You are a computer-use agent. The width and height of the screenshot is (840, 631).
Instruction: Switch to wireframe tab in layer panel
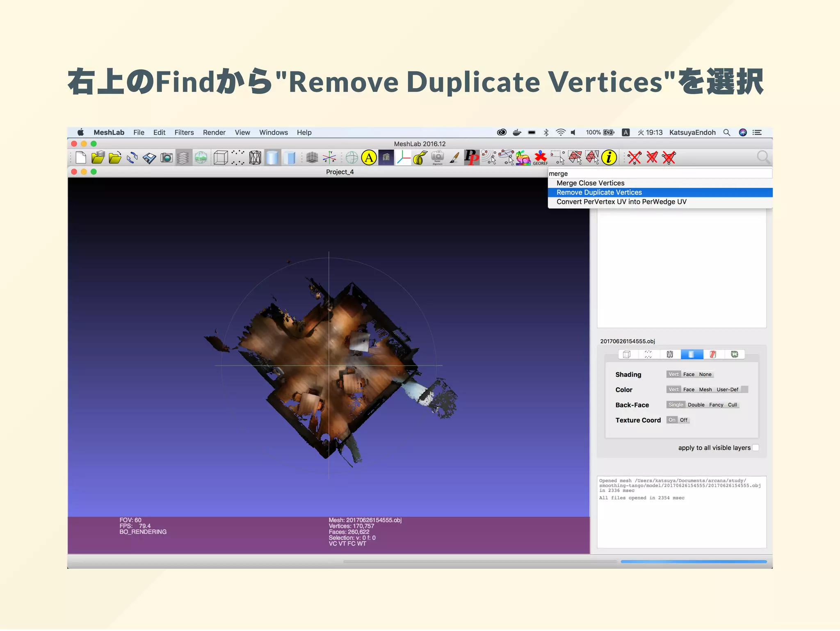coord(670,355)
